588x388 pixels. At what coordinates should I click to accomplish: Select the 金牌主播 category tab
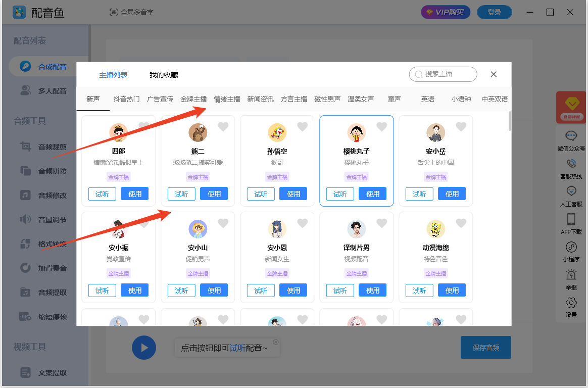point(193,99)
